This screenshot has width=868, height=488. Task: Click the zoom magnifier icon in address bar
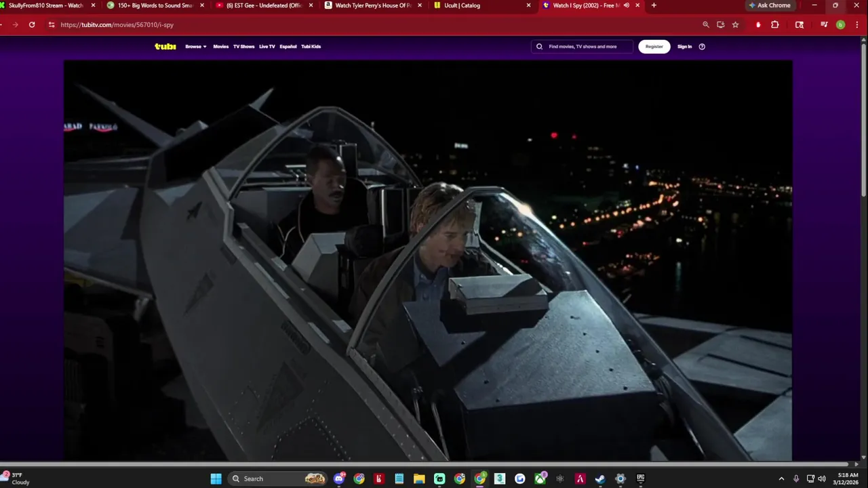pos(705,24)
